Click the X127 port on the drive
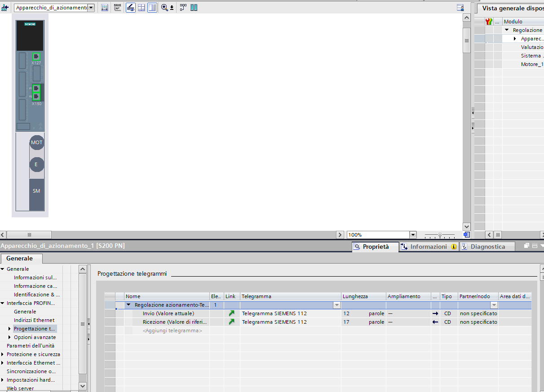Viewport: 544px width, 392px height. tap(36, 57)
